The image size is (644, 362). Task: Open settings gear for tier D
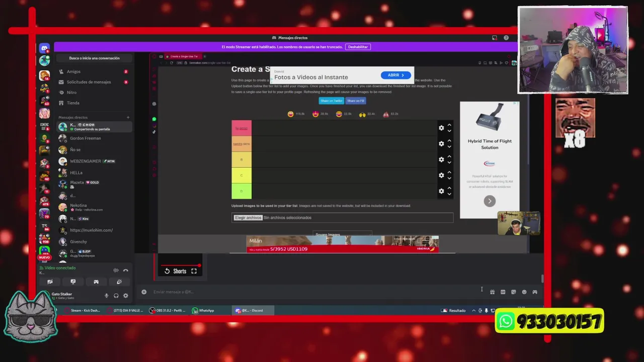pyautogui.click(x=441, y=191)
